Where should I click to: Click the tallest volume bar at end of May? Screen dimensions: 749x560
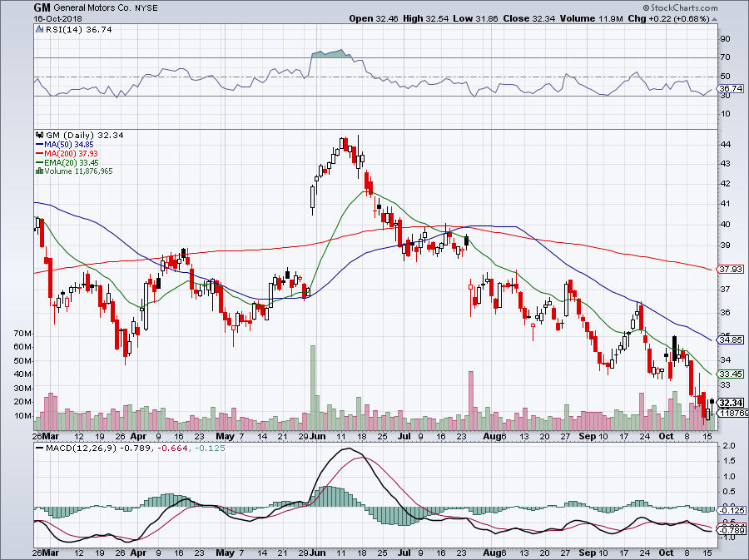[x=313, y=388]
